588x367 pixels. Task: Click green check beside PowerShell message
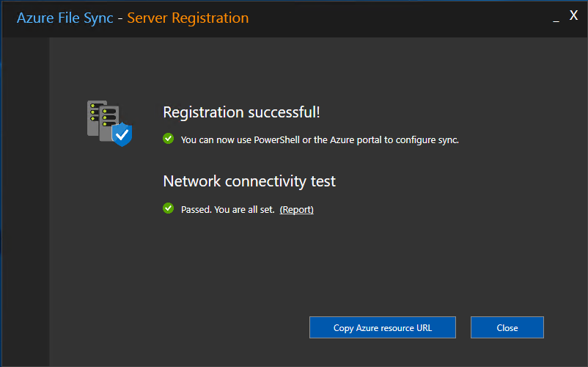169,139
